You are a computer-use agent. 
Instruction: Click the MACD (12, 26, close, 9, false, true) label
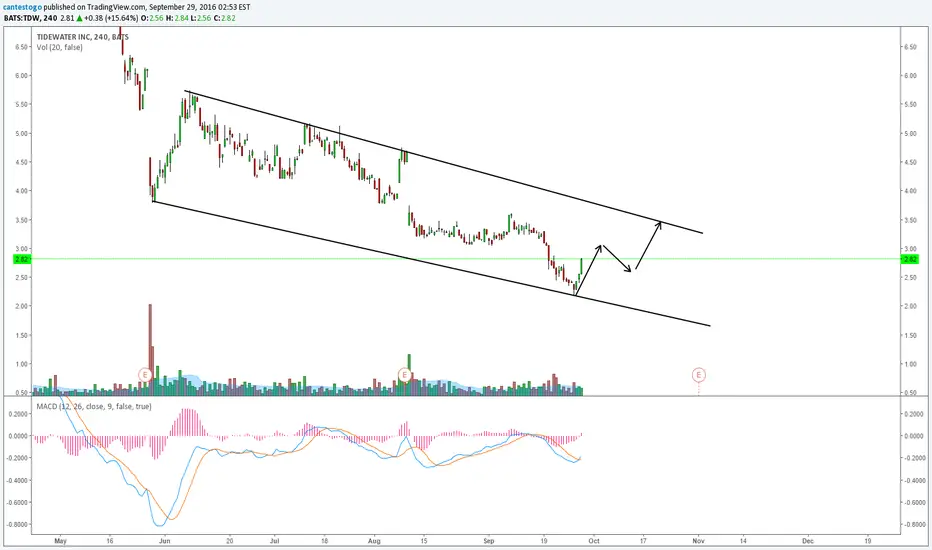tap(94, 407)
